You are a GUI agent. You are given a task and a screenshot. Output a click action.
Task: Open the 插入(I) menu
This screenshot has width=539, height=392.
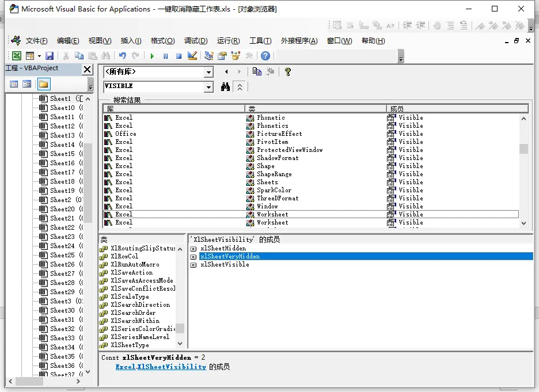(x=131, y=41)
